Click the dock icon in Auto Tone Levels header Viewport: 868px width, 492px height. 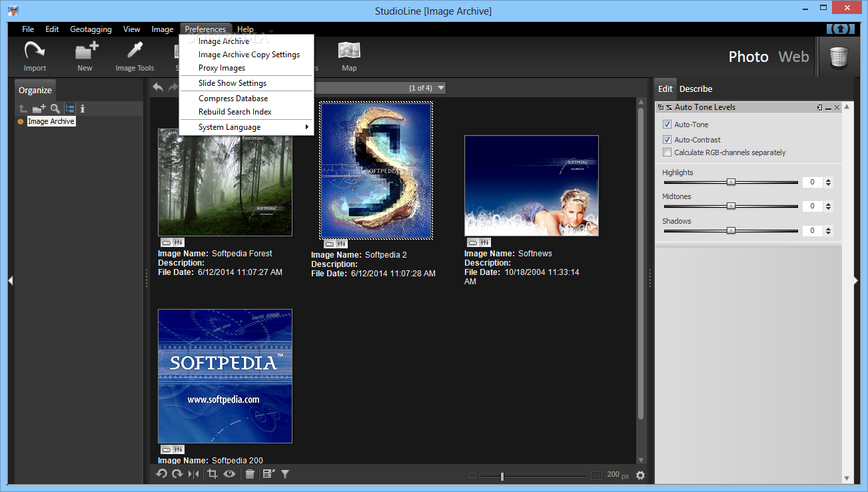click(x=820, y=107)
